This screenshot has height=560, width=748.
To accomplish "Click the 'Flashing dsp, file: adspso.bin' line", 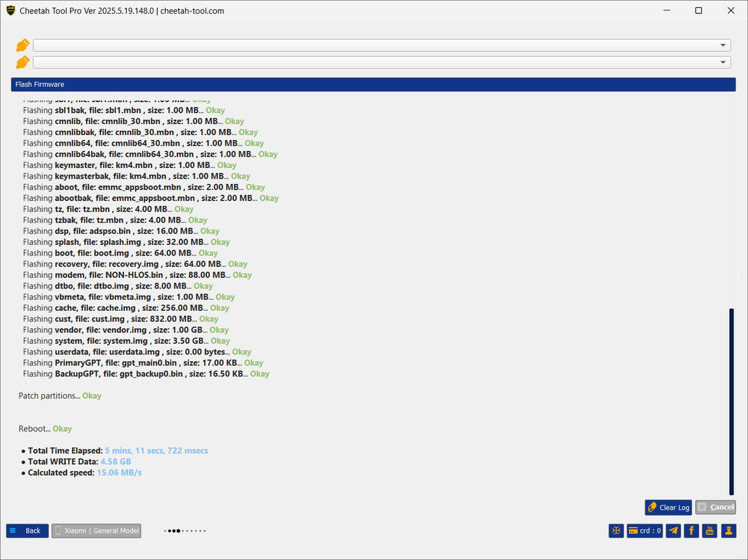I will (121, 231).
